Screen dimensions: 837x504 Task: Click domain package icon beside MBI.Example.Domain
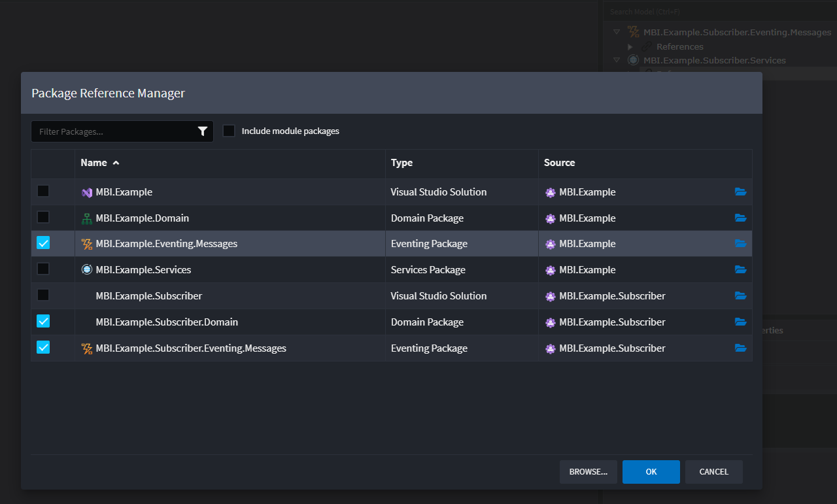[87, 218]
